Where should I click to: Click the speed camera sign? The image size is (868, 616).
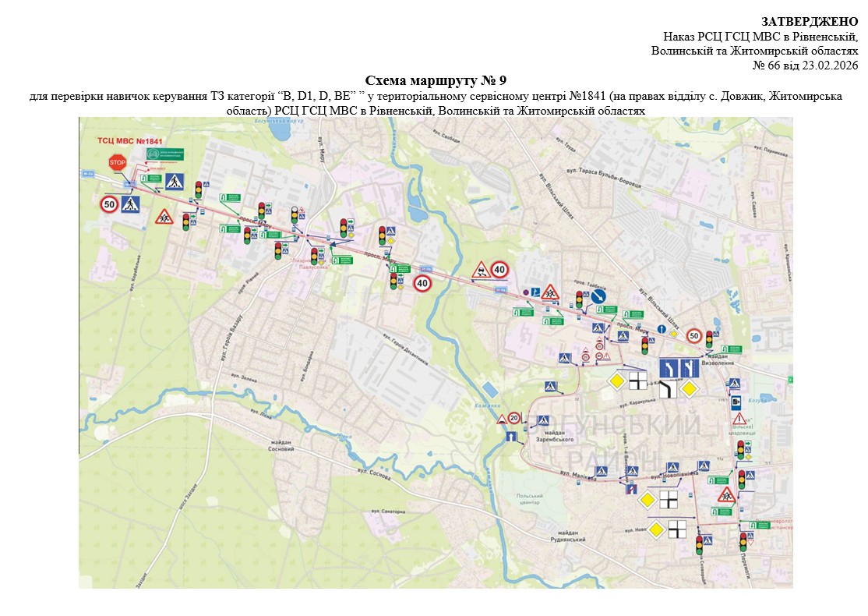click(x=735, y=402)
